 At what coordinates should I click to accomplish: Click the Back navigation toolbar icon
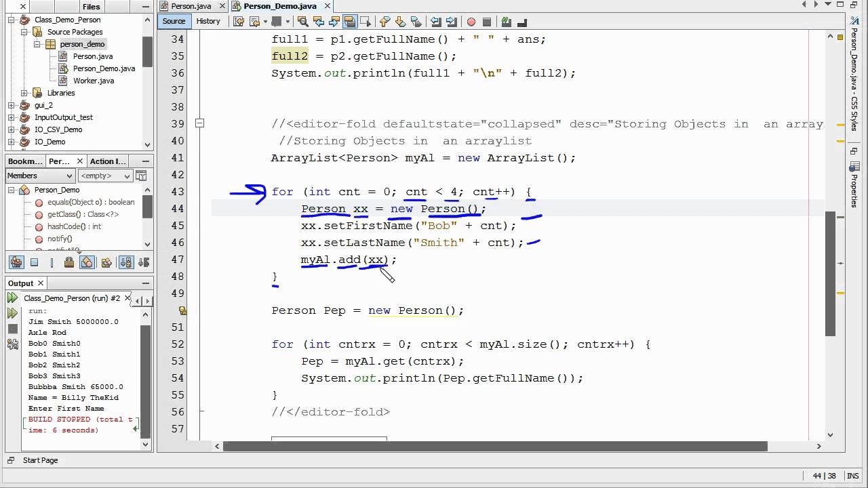pos(254,21)
